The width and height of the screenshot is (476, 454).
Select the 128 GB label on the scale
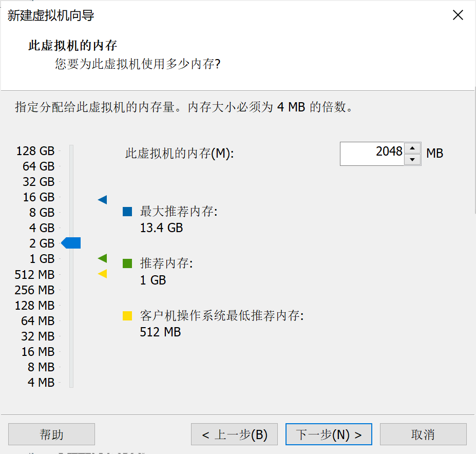35,150
